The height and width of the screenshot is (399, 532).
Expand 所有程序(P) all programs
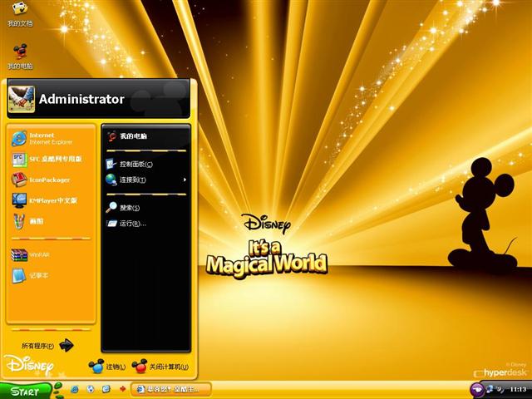click(x=47, y=346)
